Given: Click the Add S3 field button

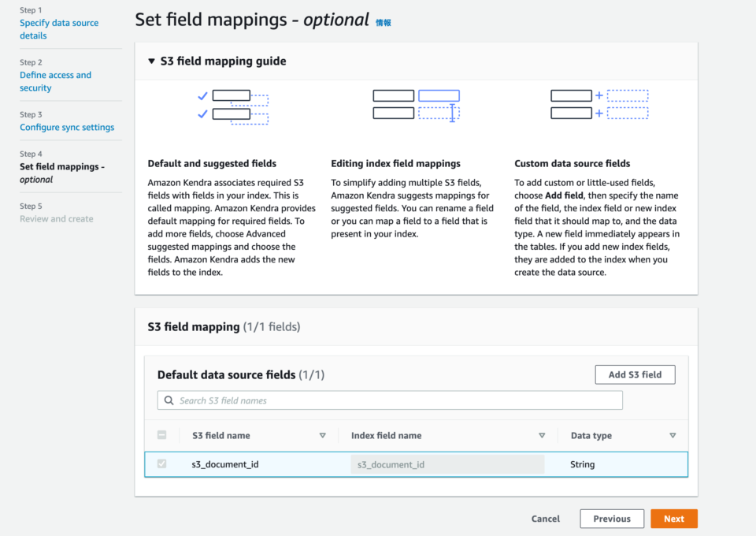Looking at the screenshot, I should coord(635,374).
